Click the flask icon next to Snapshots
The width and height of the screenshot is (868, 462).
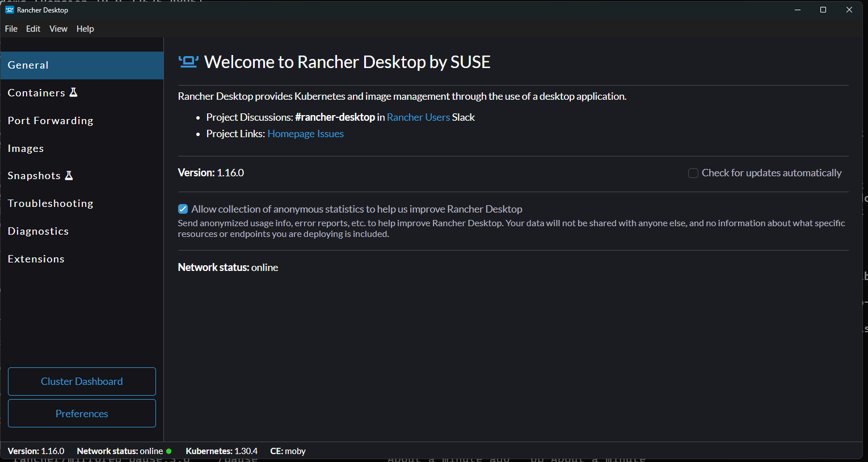click(x=69, y=175)
